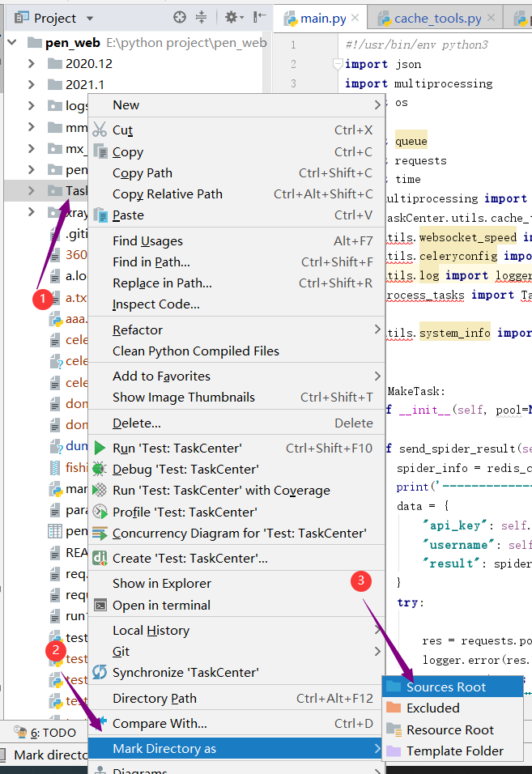Click the sync icon beside 'Synchronize TaskCenter'

coord(100,671)
